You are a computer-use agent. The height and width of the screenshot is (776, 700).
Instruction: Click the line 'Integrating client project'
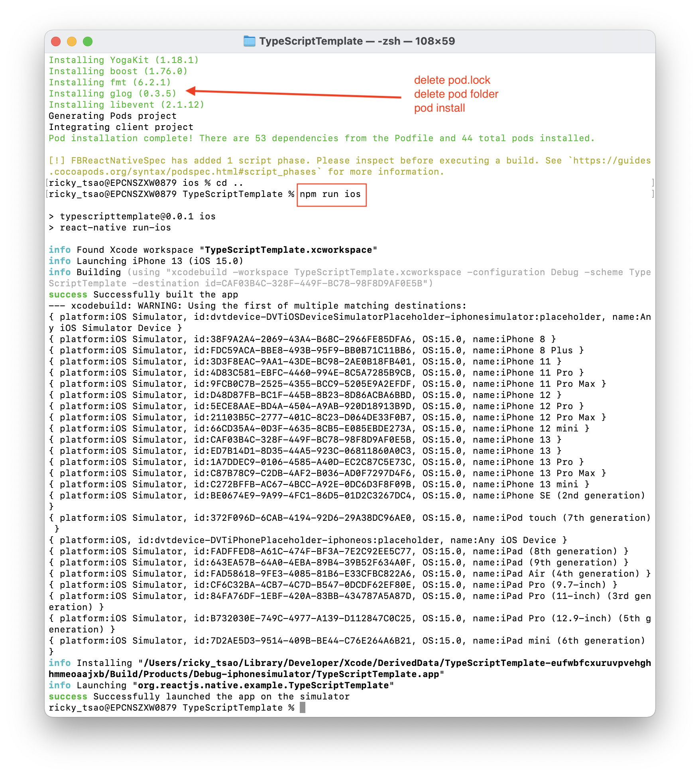(121, 127)
